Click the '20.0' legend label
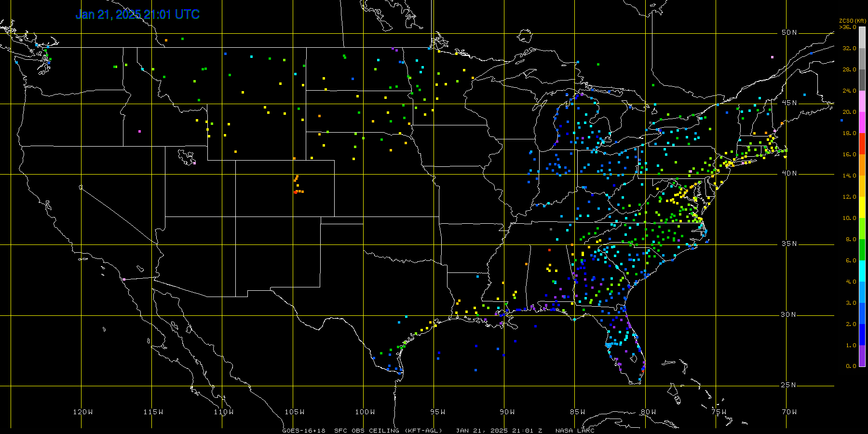Screen dimensions: 868x434 pos(849,112)
